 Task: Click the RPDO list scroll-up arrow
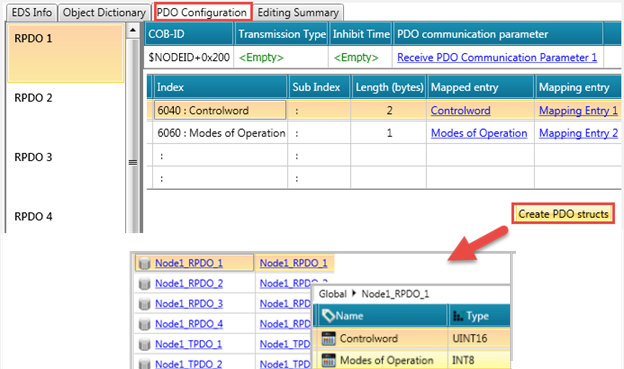click(133, 30)
